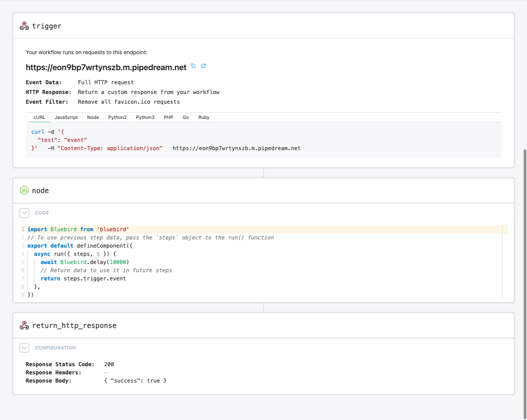Show the Go example tab
Viewport: 527px width, 420px height.
tap(186, 117)
